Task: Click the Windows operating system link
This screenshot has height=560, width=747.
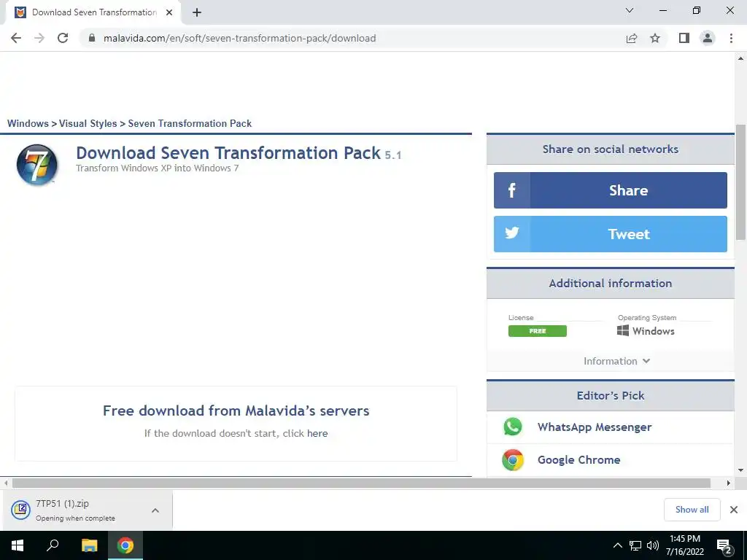Action: click(x=646, y=331)
